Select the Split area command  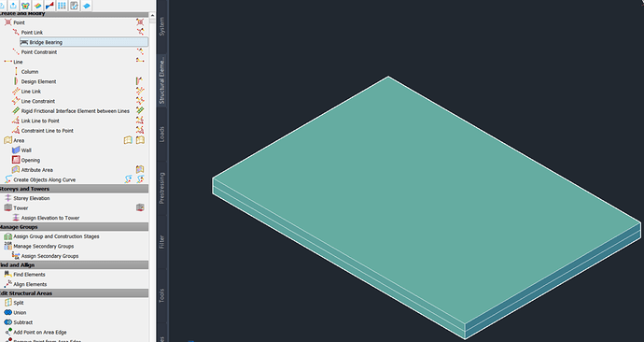tap(19, 303)
